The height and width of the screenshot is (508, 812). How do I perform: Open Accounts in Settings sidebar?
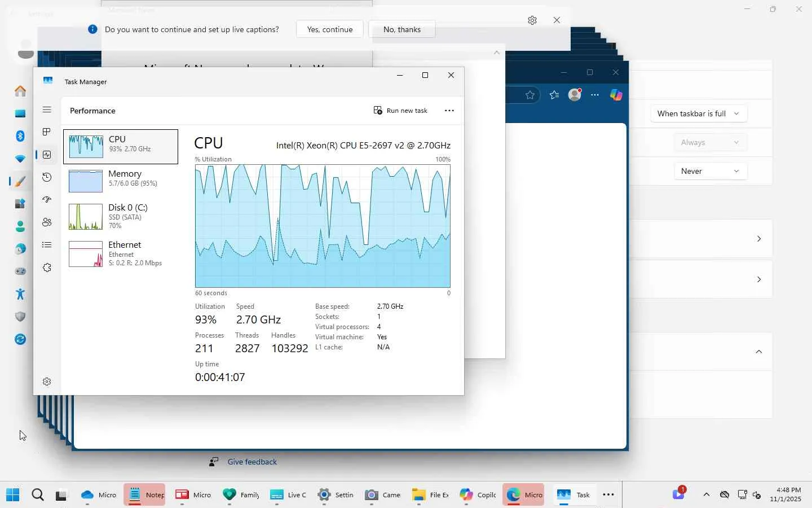pyautogui.click(x=20, y=226)
